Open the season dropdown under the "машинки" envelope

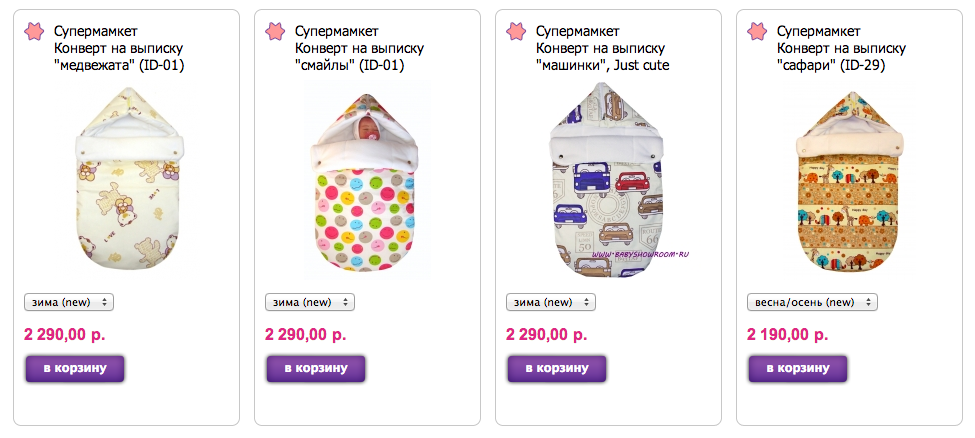click(551, 302)
